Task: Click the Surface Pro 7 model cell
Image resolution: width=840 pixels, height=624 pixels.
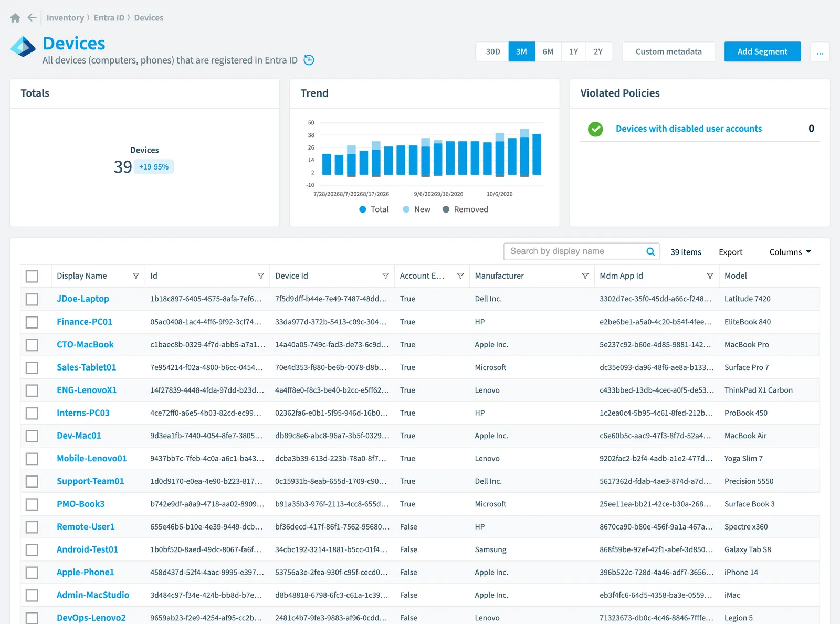Action: pos(747,367)
